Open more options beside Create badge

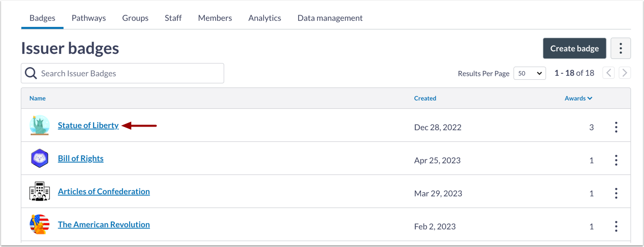click(x=620, y=48)
